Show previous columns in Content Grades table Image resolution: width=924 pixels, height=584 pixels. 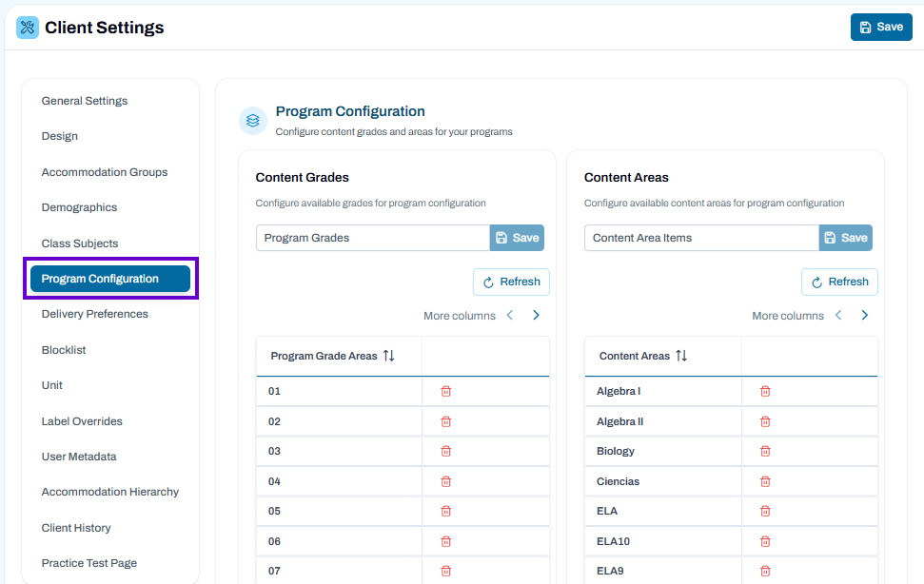click(x=510, y=316)
